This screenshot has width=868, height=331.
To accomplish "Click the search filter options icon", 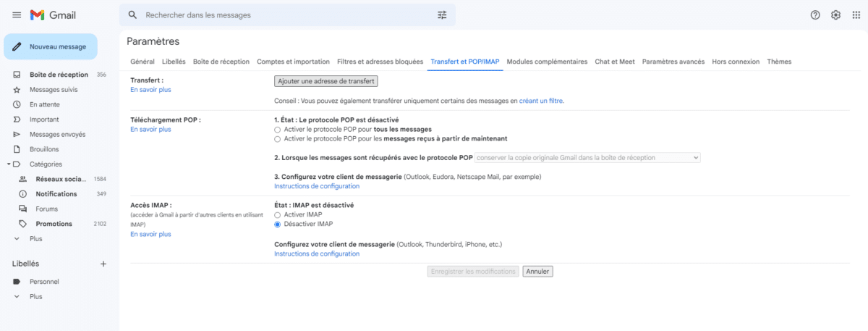I will pos(443,14).
